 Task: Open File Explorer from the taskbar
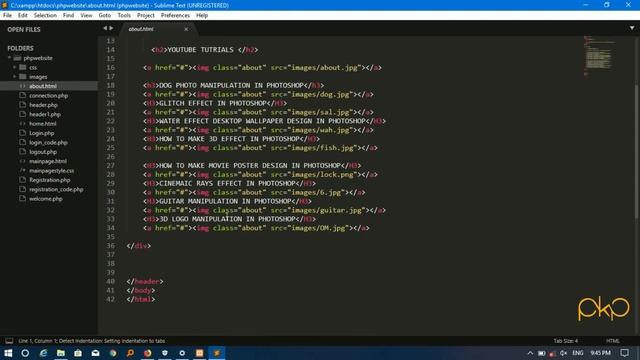[61, 353]
